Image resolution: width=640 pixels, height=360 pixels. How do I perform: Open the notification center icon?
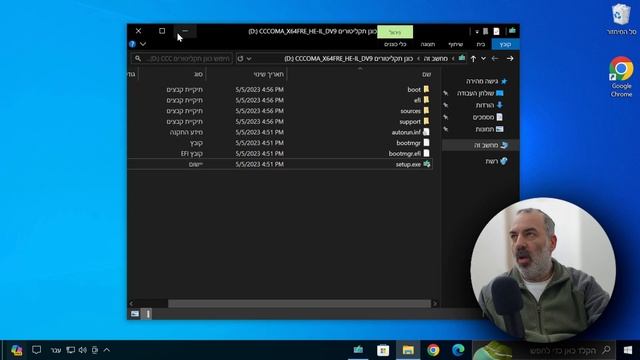pyautogui.click(x=36, y=350)
